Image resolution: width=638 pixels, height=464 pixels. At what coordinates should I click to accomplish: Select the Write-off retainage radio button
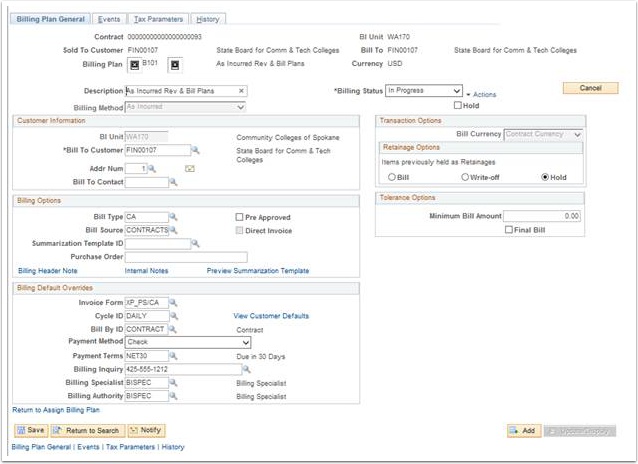pos(465,177)
